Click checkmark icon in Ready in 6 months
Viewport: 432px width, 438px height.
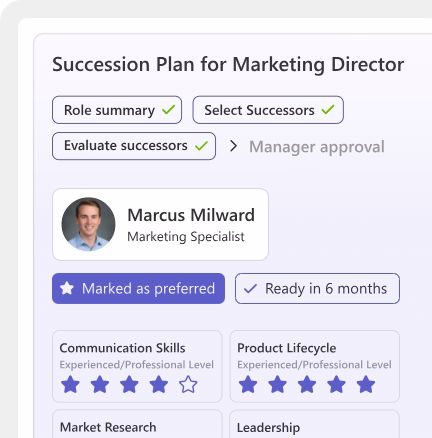250,288
